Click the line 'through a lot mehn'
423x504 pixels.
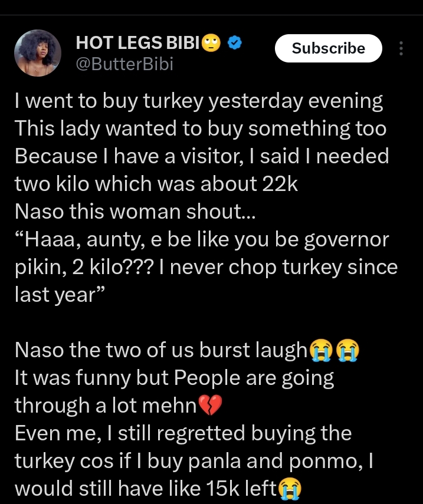106,405
